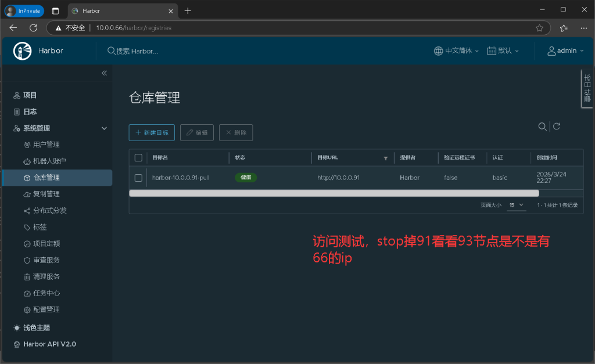Open the admin user dropdown
595x364 pixels.
(x=562, y=51)
